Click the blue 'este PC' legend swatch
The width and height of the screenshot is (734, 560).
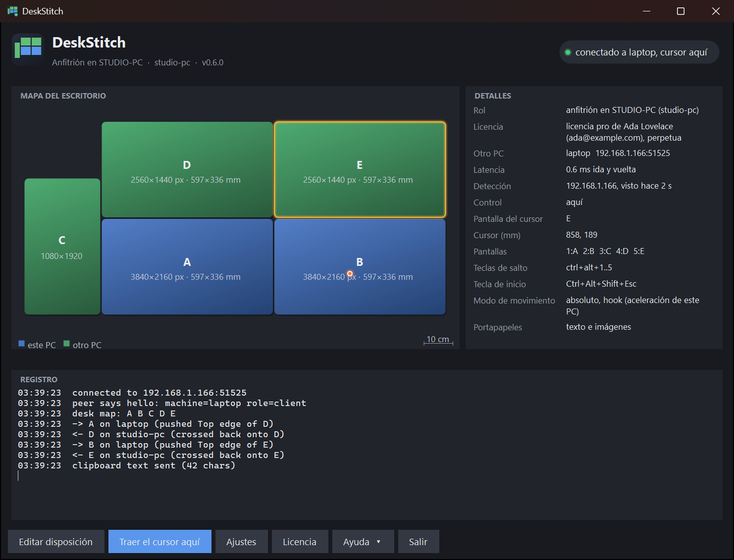tap(21, 344)
